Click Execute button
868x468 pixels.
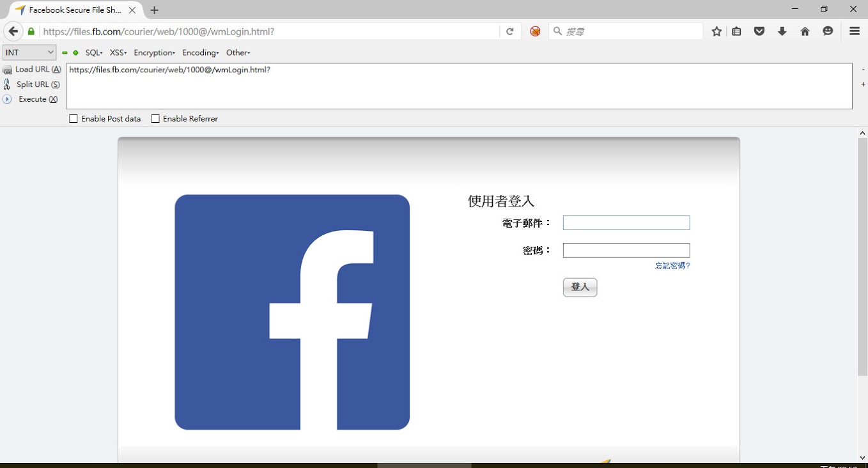pyautogui.click(x=31, y=99)
